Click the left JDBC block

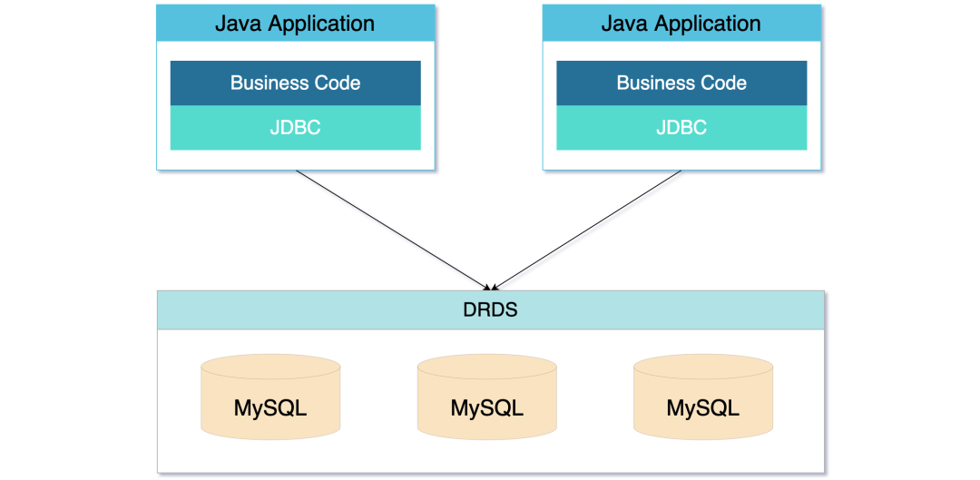[295, 128]
